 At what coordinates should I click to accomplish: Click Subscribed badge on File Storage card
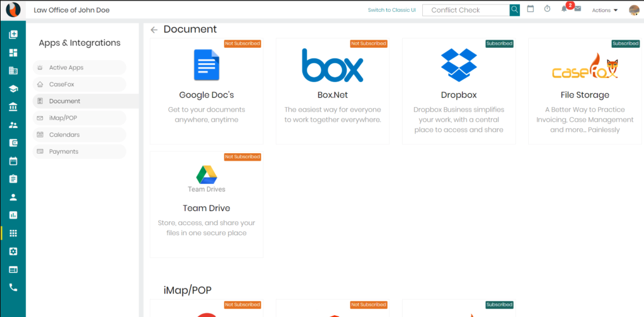[625, 43]
